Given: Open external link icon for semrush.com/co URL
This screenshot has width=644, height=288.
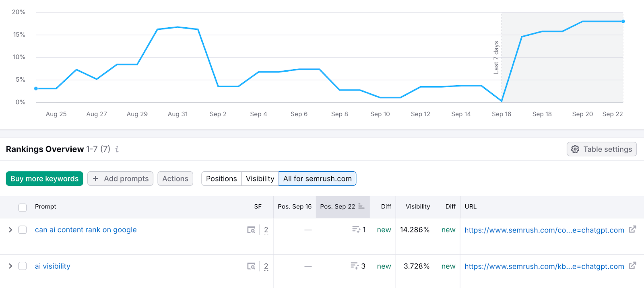Looking at the screenshot, I should coord(632,230).
